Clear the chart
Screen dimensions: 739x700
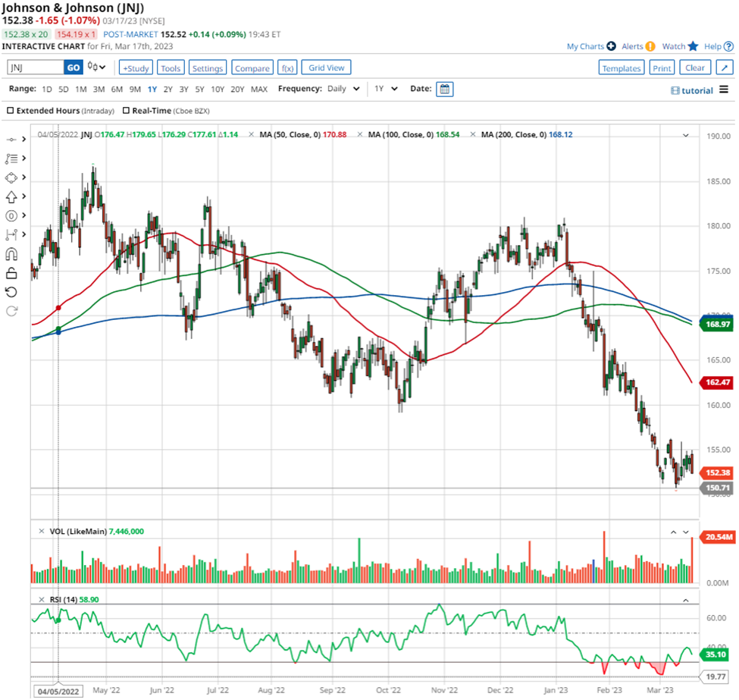[x=695, y=67]
